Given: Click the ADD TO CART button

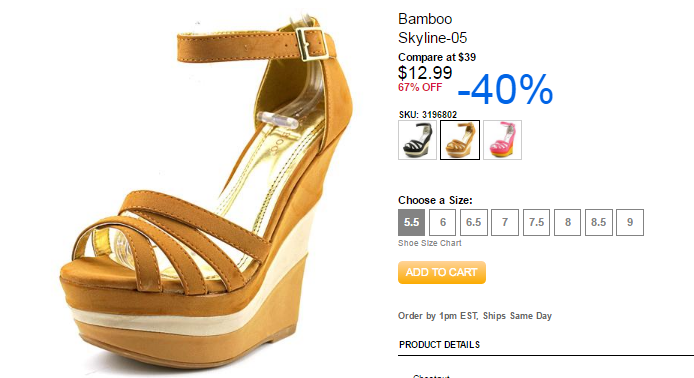Looking at the screenshot, I should pyautogui.click(x=442, y=272).
